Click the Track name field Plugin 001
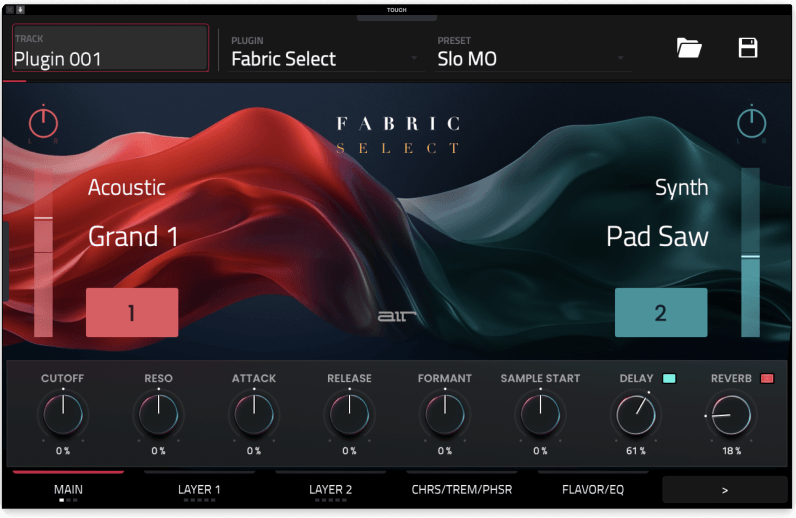The height and width of the screenshot is (518, 796). [x=110, y=50]
